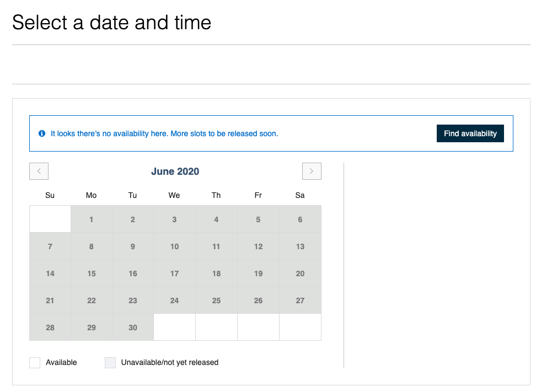This screenshot has width=536, height=392.
Task: Choose June 30 in the calendar
Action: (x=133, y=327)
